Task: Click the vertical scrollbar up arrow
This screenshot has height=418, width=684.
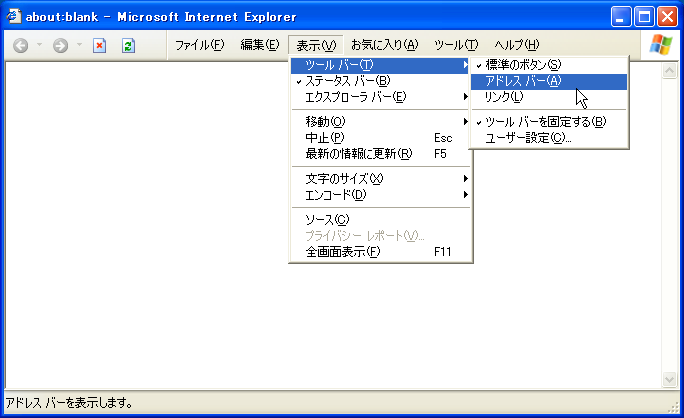Action: click(x=669, y=70)
